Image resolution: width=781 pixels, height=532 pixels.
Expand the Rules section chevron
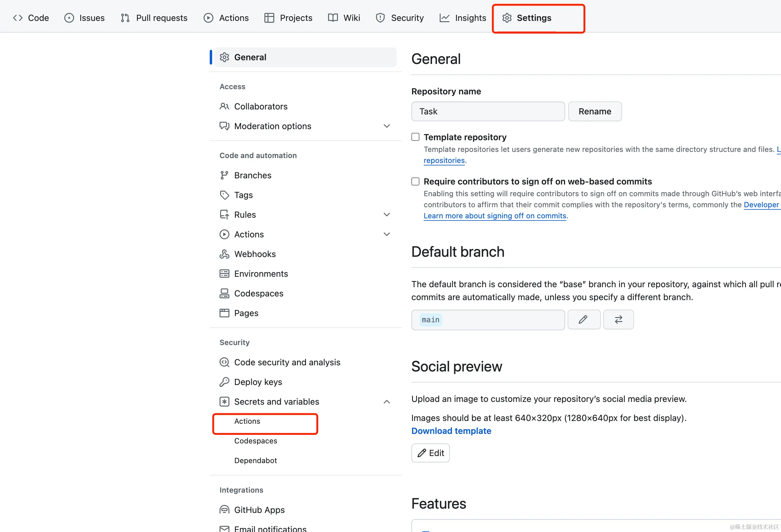pyautogui.click(x=387, y=215)
